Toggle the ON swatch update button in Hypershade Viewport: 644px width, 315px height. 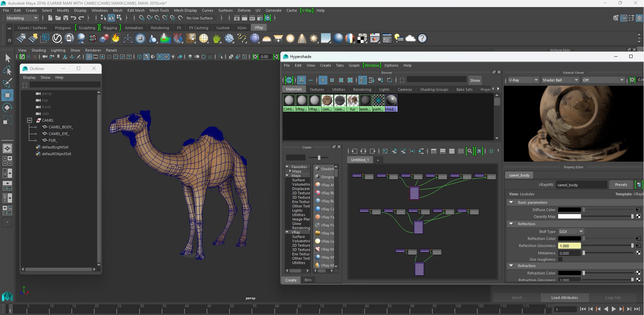pyautogui.click(x=289, y=80)
